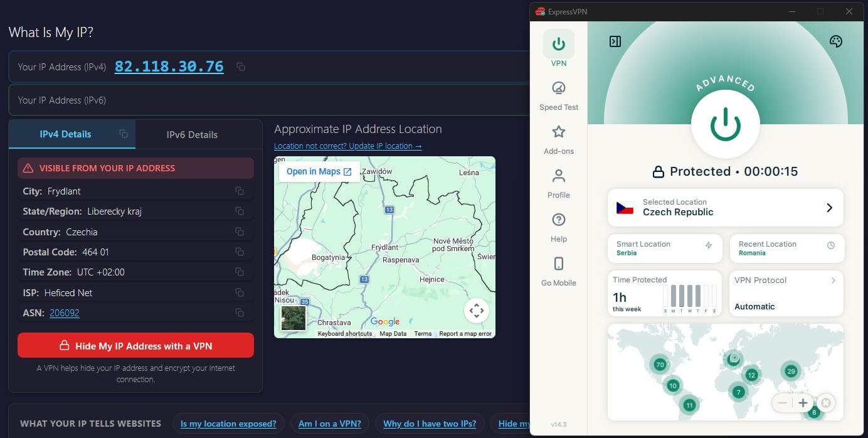Open the theme palette icon
This screenshot has width=868, height=438.
(835, 41)
